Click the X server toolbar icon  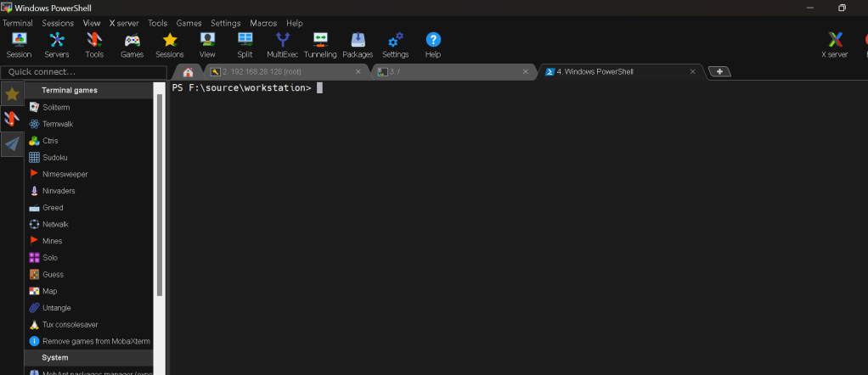834,45
